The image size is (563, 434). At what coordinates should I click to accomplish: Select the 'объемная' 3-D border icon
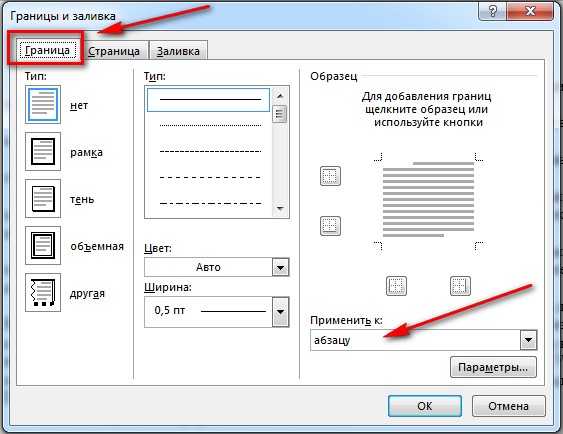point(43,246)
